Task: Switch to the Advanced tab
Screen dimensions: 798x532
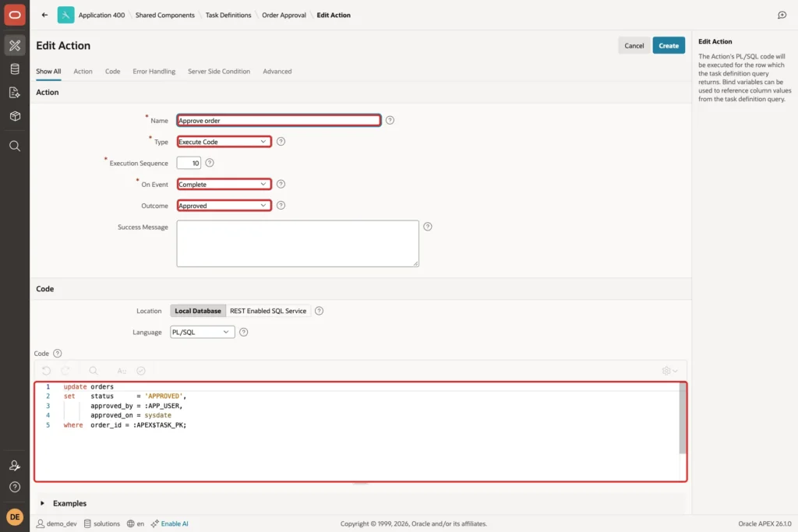Action: click(x=277, y=71)
